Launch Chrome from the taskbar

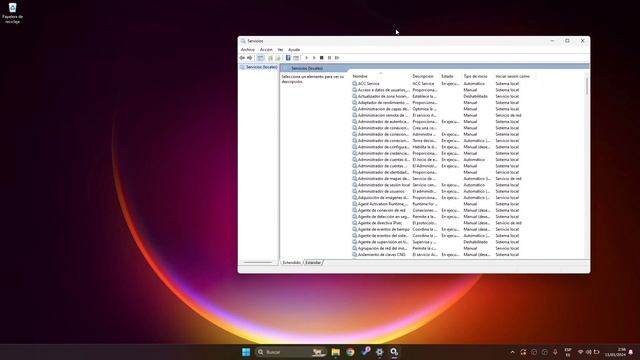coord(350,352)
